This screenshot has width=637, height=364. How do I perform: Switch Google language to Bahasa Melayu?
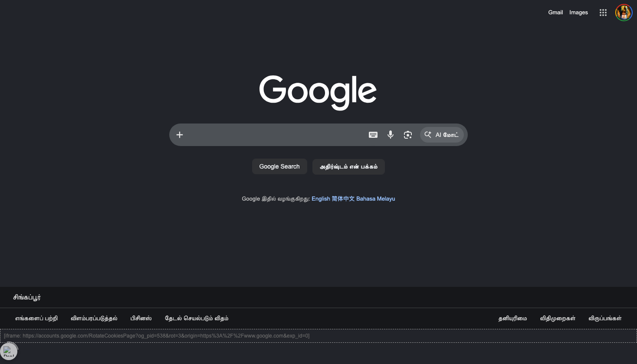[376, 199]
